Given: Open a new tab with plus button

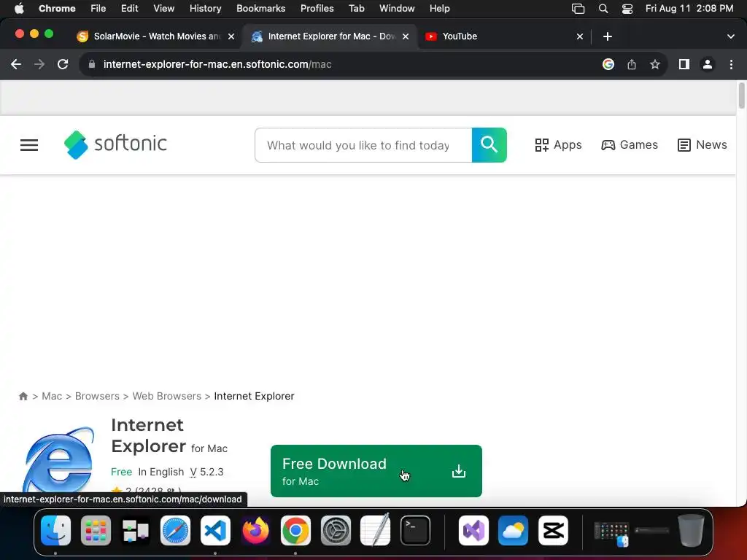Looking at the screenshot, I should click(608, 36).
